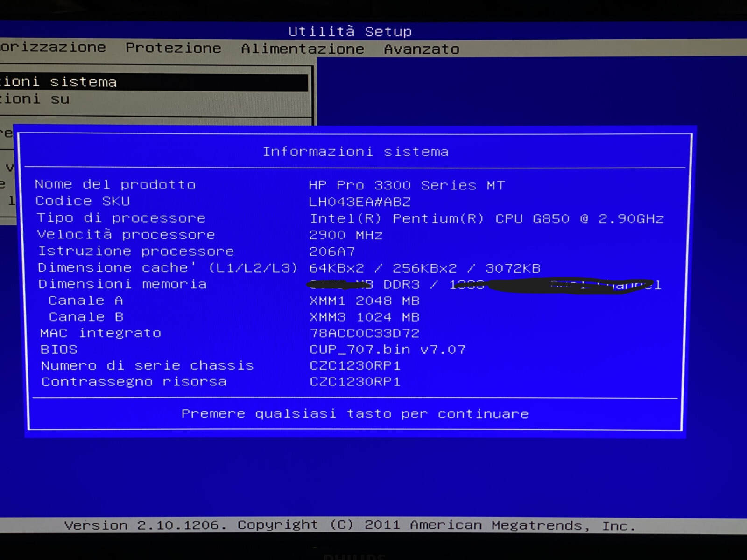Click the 'XMM1 2048 MB' value
The width and height of the screenshot is (747, 560).
pos(365,301)
